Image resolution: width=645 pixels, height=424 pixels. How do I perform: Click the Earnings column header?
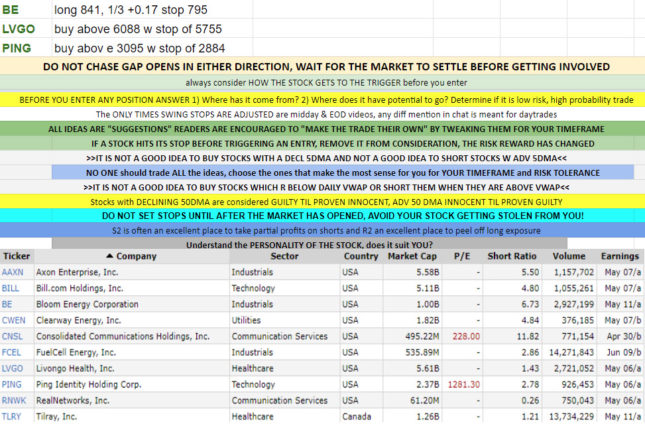[x=619, y=256]
